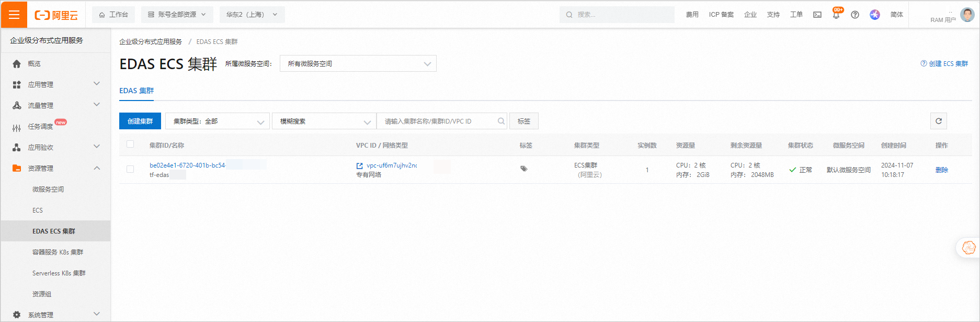
Task: Click the instance count 1 link
Action: point(647,170)
